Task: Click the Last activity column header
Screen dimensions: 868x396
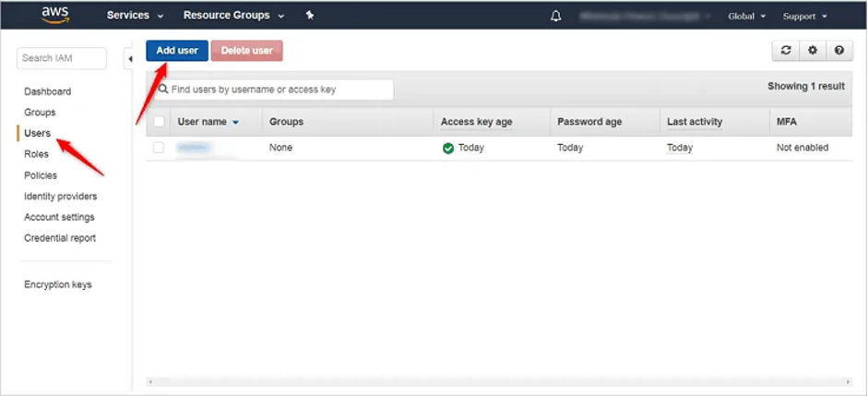Action: click(x=695, y=121)
